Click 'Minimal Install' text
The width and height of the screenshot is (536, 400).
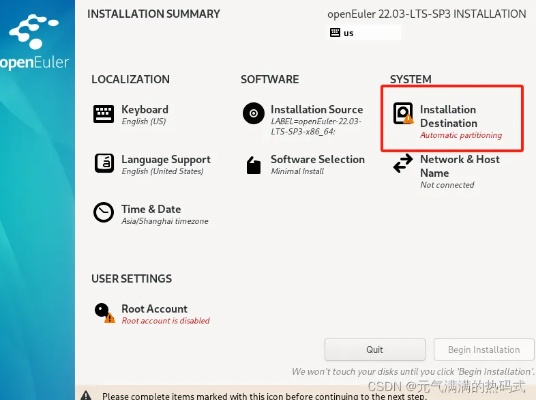(x=297, y=171)
